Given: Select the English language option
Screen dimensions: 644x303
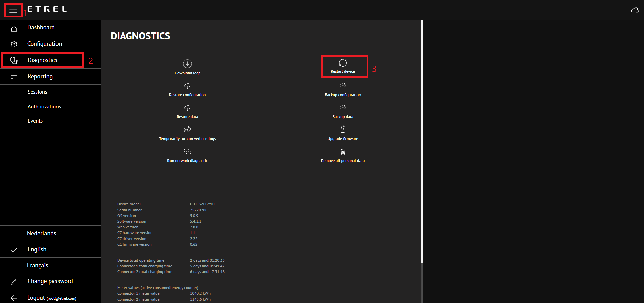Looking at the screenshot, I should tap(37, 249).
